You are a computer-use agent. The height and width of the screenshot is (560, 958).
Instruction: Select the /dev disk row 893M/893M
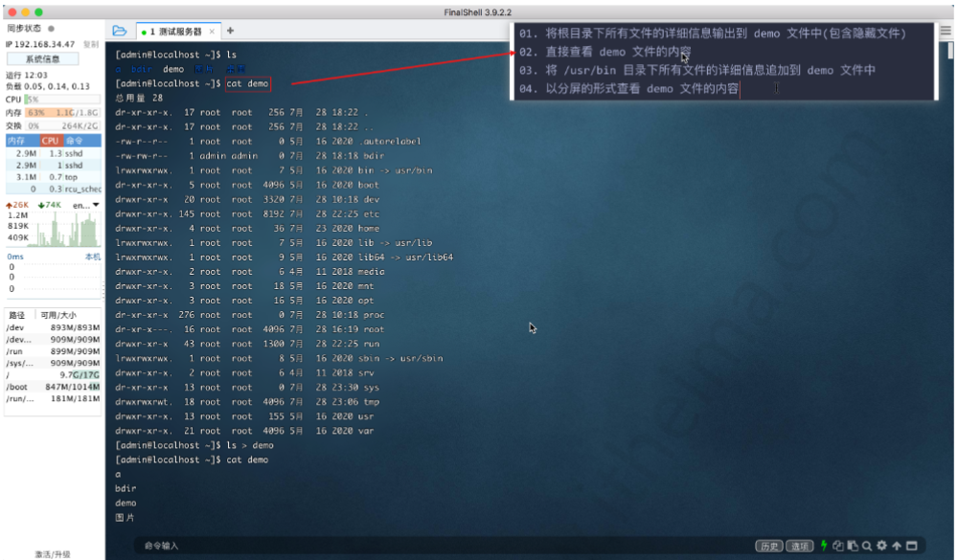pos(53,327)
